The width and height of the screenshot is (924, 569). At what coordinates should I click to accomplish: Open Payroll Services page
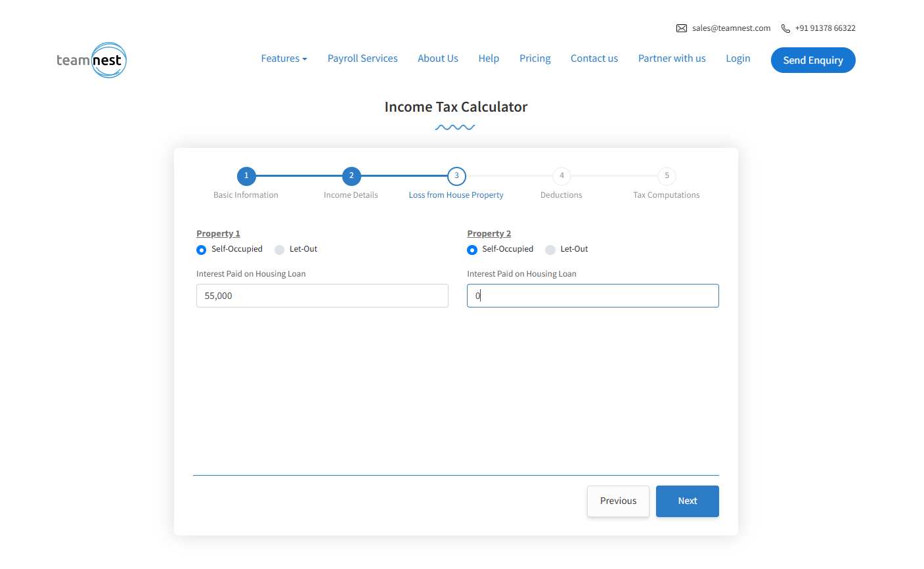click(x=363, y=58)
